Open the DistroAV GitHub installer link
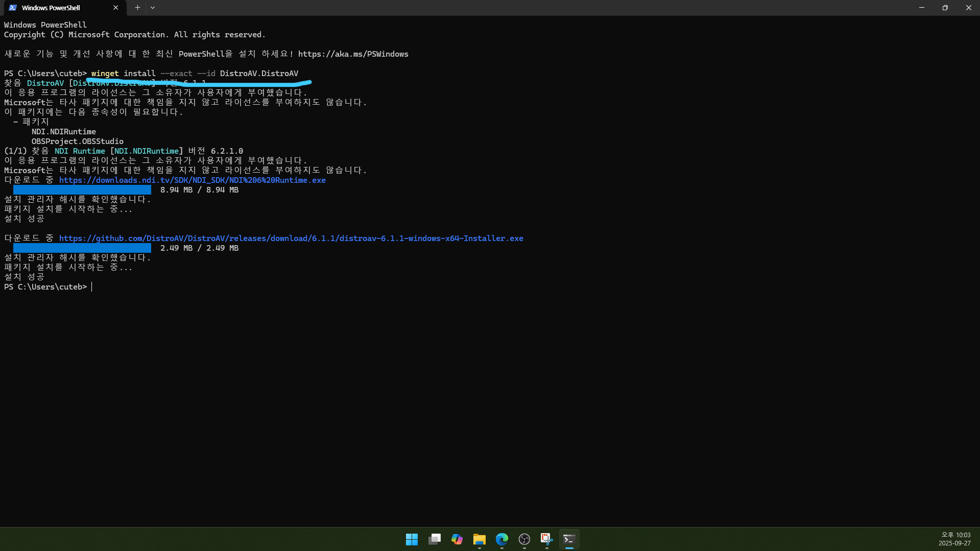Viewport: 980px width, 551px height. (291, 238)
